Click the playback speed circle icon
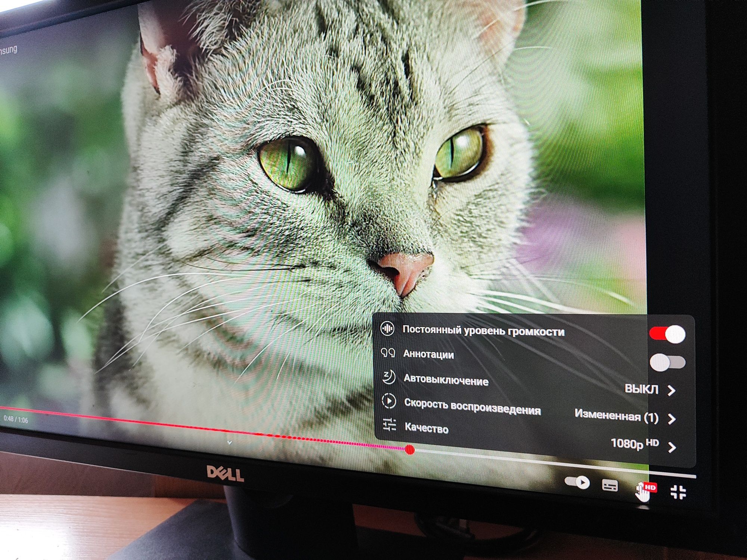This screenshot has width=747, height=560. (389, 401)
